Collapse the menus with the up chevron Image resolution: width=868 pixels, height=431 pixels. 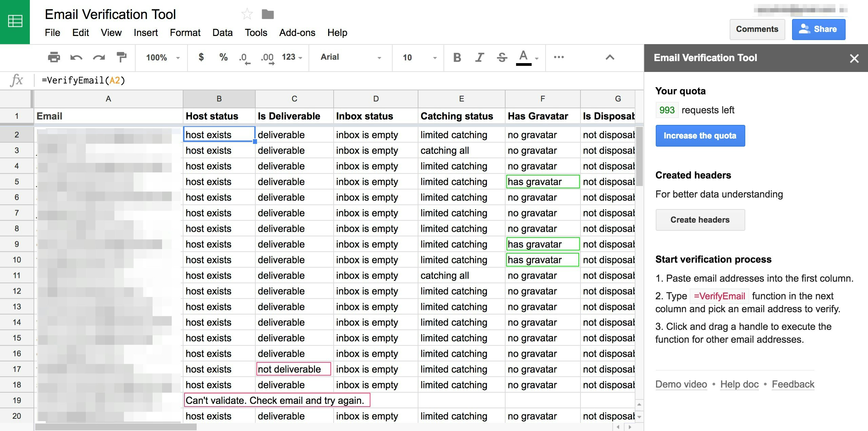pyautogui.click(x=610, y=57)
